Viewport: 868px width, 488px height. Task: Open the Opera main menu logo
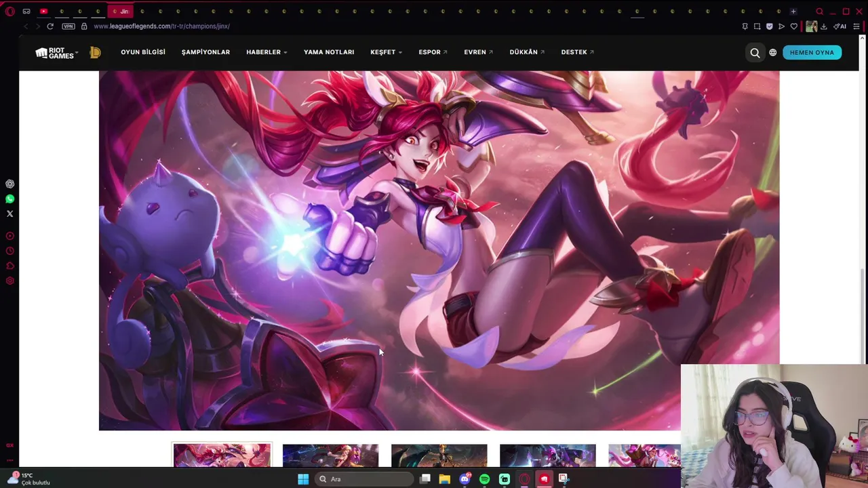point(9,12)
